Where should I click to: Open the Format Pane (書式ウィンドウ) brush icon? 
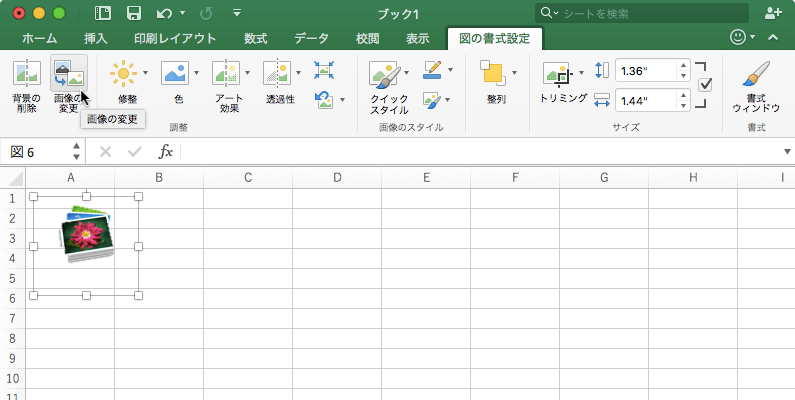pos(756,74)
